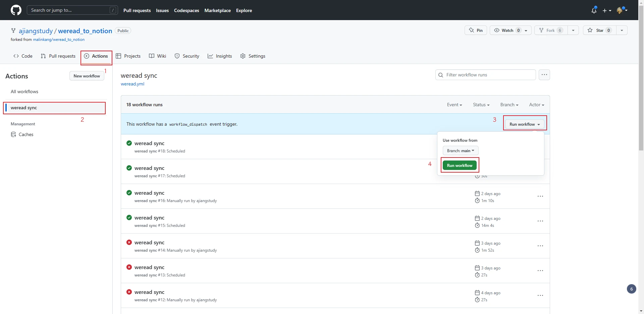Viewport: 644px width, 314px height.
Task: Expand the Star lists dropdown arrow
Action: [622, 30]
